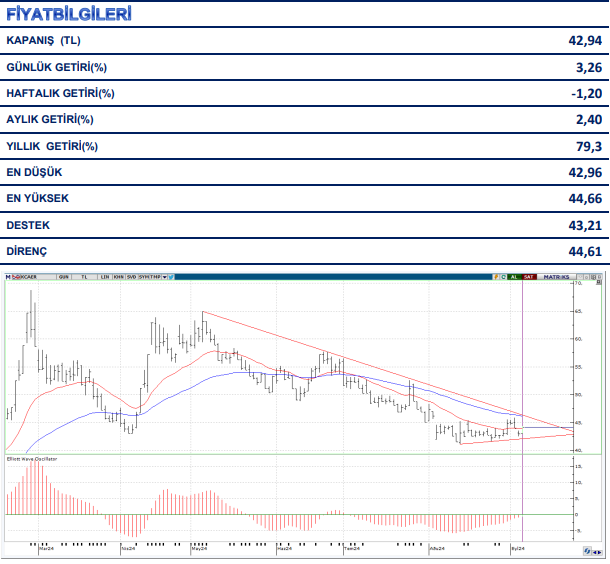
Task: Select the TMP template item
Action: point(156,276)
